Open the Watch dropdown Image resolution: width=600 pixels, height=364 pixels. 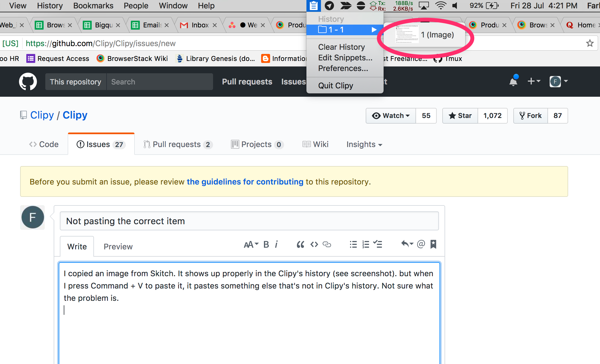tap(391, 116)
